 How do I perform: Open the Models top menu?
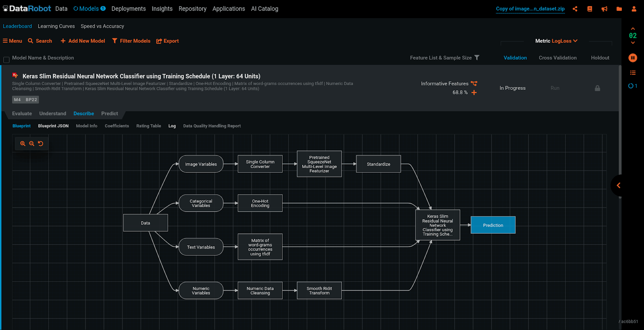click(x=89, y=9)
